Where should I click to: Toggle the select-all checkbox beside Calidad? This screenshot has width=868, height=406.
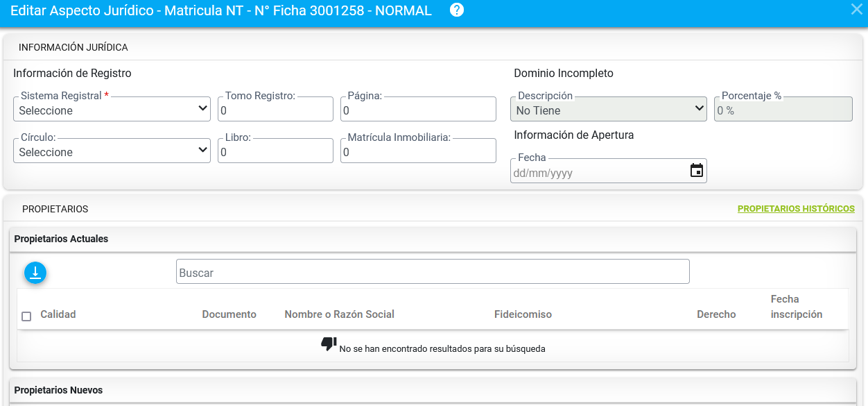pyautogui.click(x=26, y=316)
